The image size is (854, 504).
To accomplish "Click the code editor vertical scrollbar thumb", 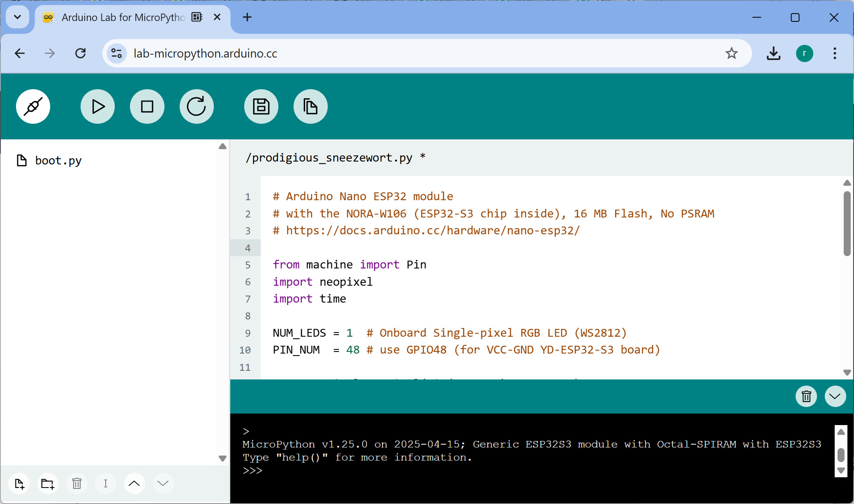I will point(847,223).
